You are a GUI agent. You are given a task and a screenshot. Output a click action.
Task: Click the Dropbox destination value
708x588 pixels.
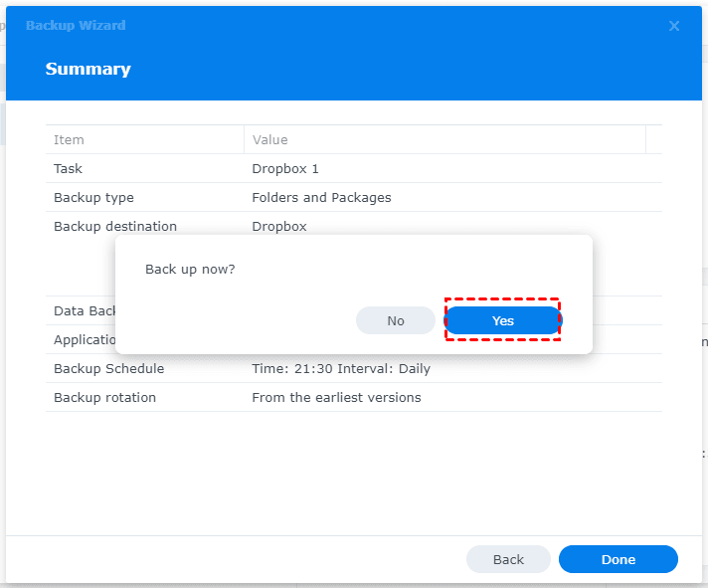(x=279, y=227)
